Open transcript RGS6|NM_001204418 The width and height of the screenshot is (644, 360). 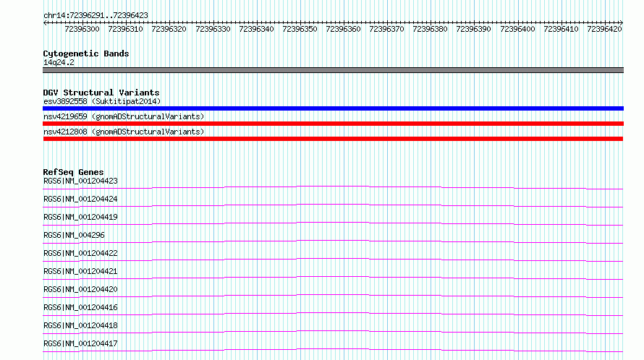[x=80, y=325]
